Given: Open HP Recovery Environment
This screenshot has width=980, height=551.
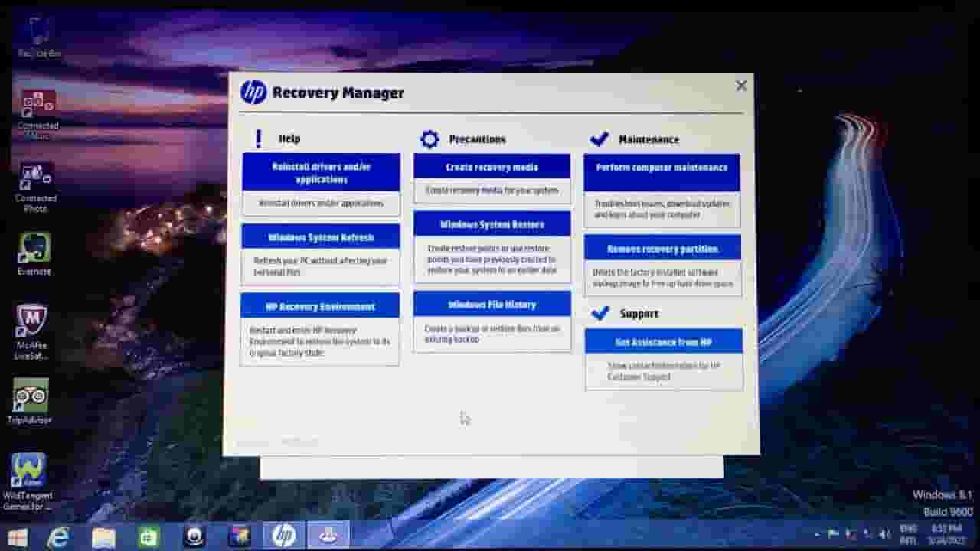Looking at the screenshot, I should [320, 306].
